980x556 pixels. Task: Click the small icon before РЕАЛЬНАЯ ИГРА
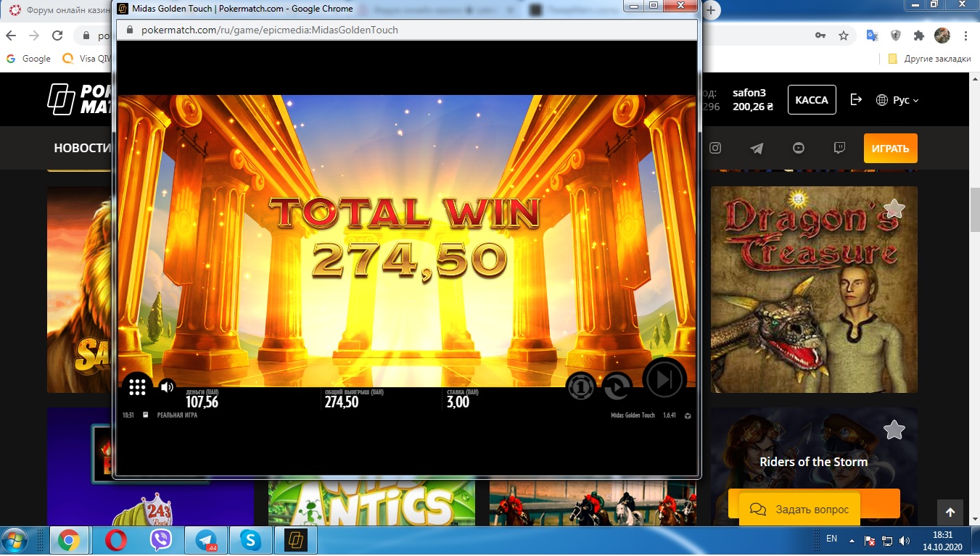click(x=145, y=415)
